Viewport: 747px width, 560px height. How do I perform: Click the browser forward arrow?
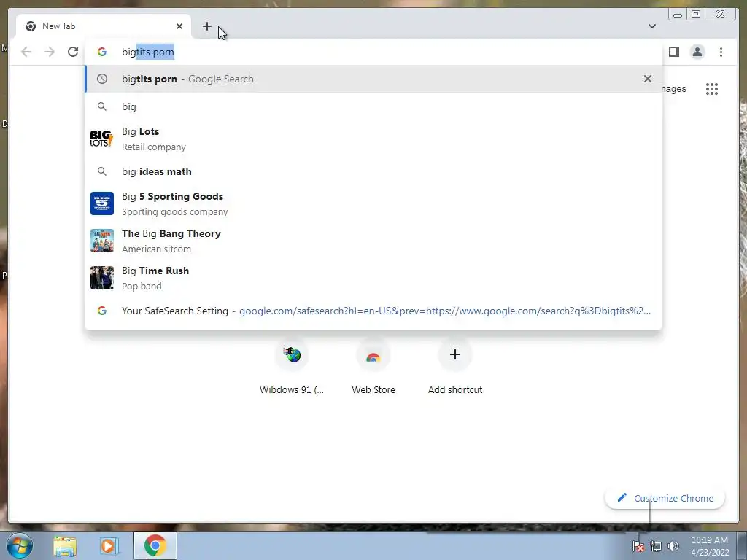(x=50, y=52)
